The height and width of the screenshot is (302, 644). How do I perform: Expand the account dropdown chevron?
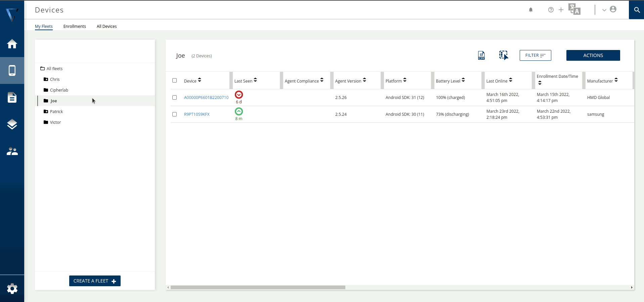[x=604, y=10]
